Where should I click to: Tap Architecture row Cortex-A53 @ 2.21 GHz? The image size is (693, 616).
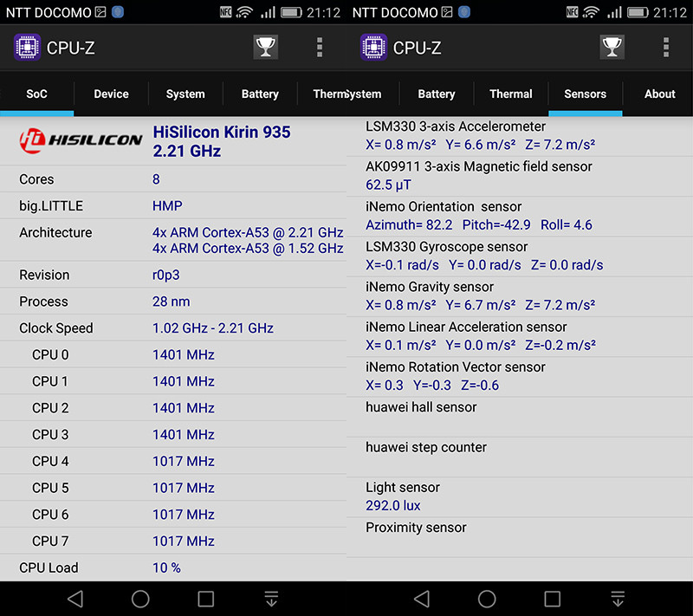point(248,232)
